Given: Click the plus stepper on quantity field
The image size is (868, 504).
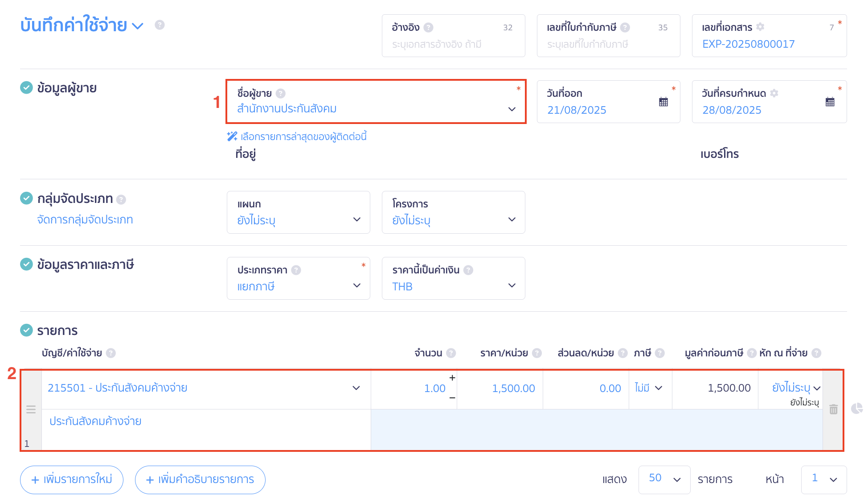Looking at the screenshot, I should tap(452, 378).
